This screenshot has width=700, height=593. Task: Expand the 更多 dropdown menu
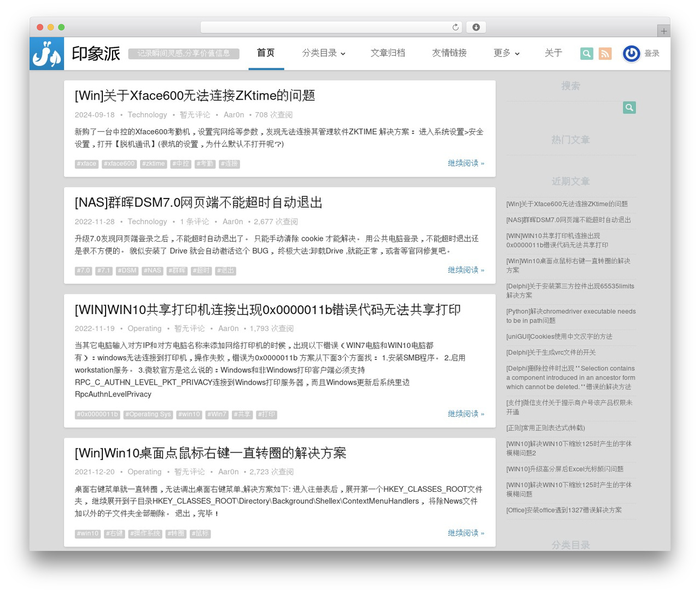[506, 53]
